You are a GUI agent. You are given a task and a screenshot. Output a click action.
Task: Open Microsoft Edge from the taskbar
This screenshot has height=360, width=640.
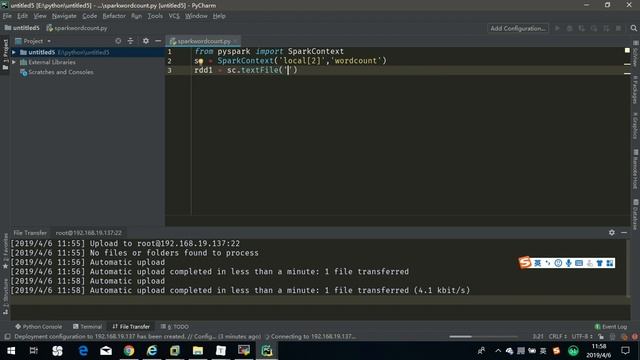(83, 351)
